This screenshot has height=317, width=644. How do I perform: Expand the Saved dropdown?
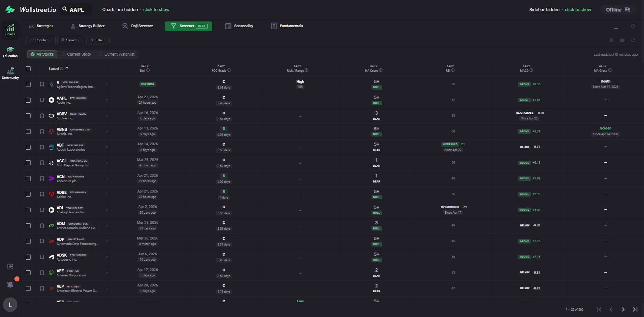point(70,40)
